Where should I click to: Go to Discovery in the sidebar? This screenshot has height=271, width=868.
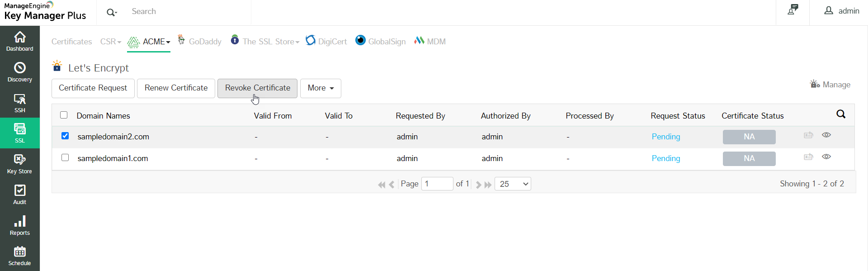[20, 72]
